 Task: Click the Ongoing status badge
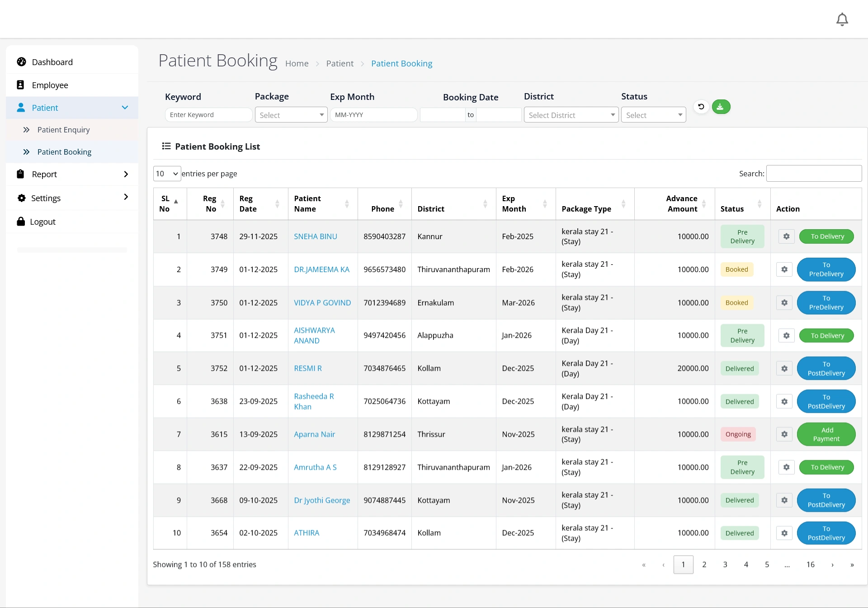[738, 434]
